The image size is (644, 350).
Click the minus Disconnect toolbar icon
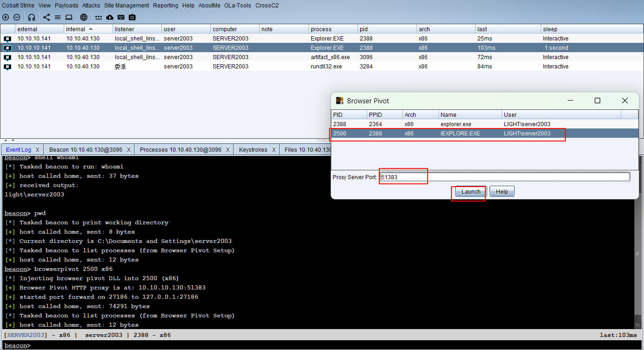pos(17,17)
